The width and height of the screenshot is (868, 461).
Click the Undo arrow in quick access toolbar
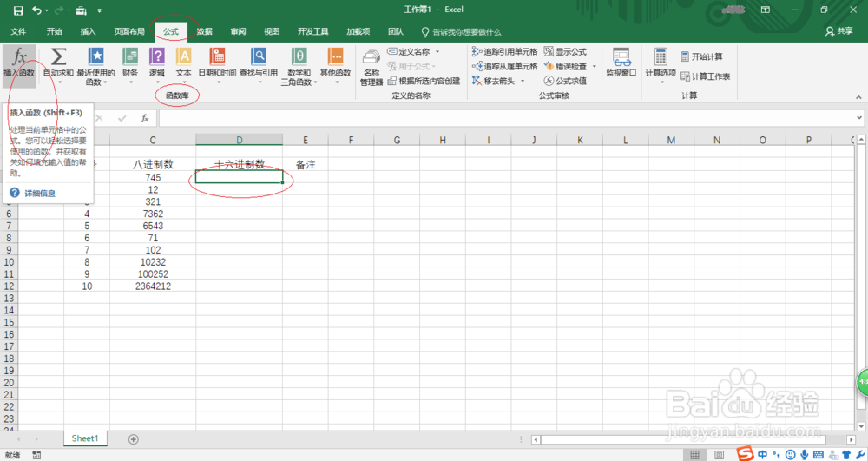coord(36,10)
